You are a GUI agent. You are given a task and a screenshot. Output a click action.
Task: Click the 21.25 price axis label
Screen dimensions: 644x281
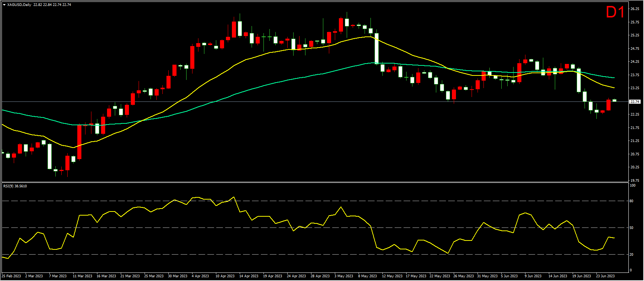(x=635, y=141)
